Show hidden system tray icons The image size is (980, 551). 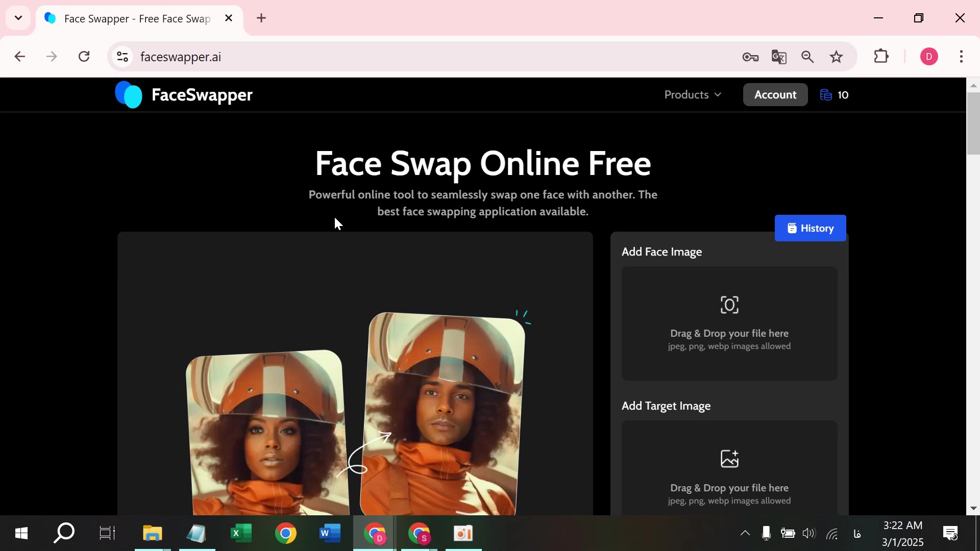pos(745,533)
